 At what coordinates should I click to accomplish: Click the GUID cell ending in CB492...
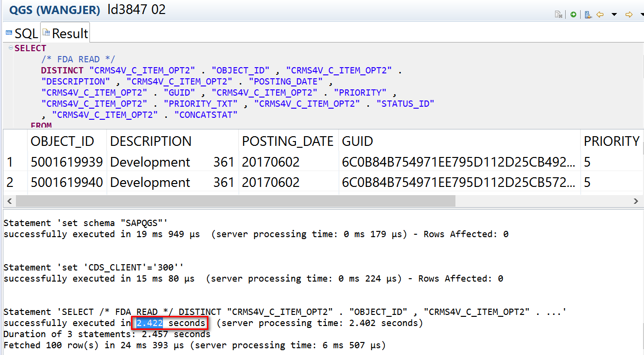[x=459, y=162]
